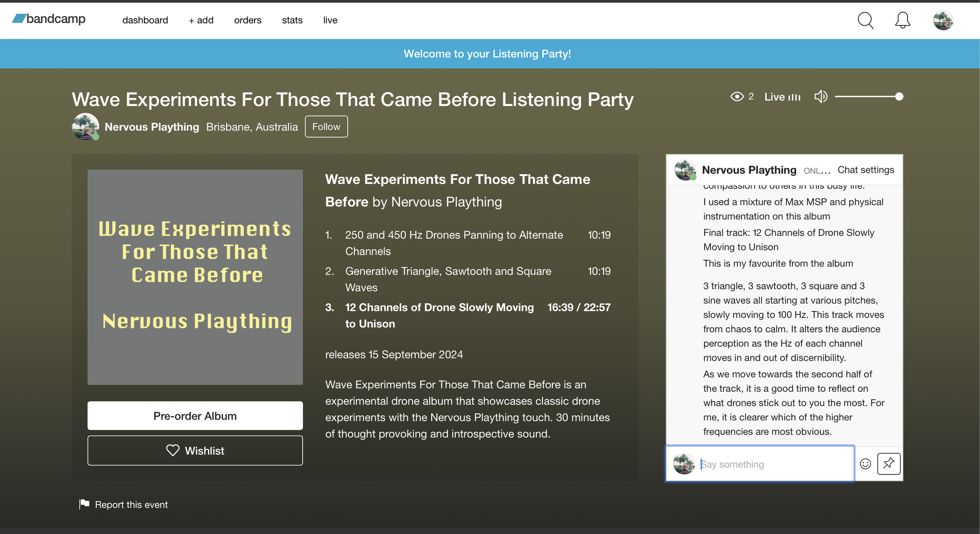Open the album title Wave Experiments link
Screen dimensions: 980x534
457,190
